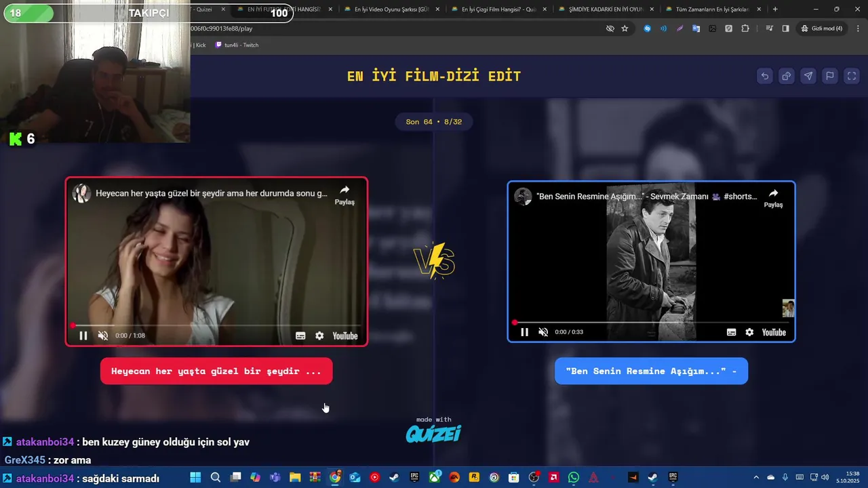Switch to ŞİMDİYE KADARKİ EN İYİ OYUN tab

tap(606, 9)
